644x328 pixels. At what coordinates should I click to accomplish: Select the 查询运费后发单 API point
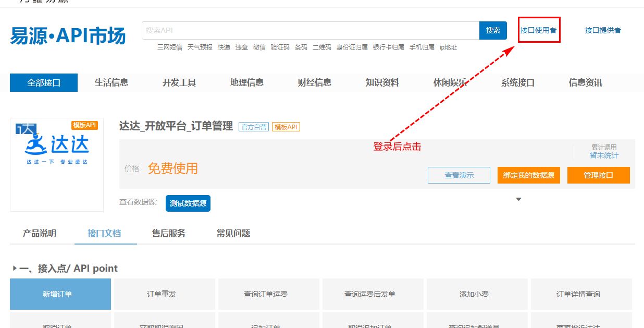(x=373, y=294)
